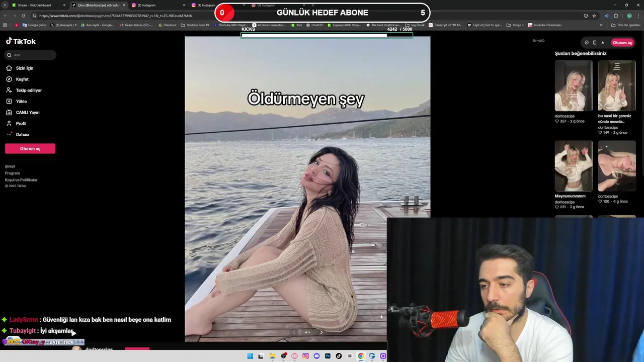The image size is (644, 362).
Task: Open Profil from sidebar
Action: (x=16, y=123)
